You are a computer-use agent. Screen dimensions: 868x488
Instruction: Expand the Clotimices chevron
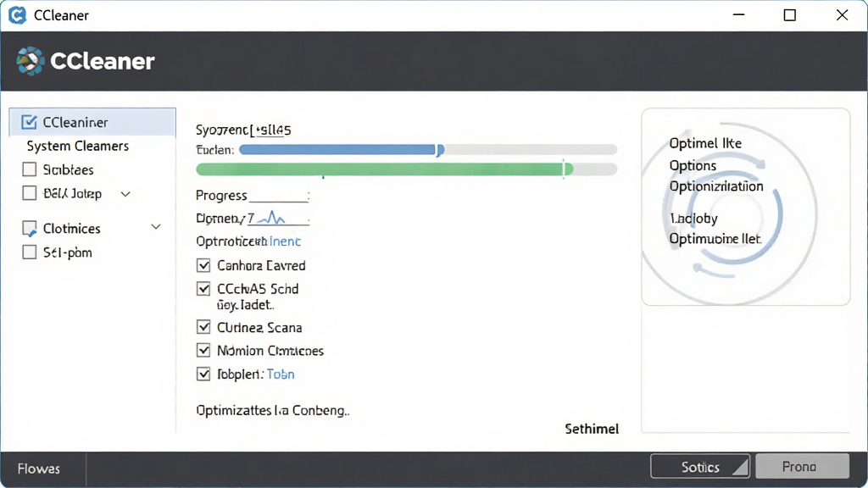tap(156, 227)
